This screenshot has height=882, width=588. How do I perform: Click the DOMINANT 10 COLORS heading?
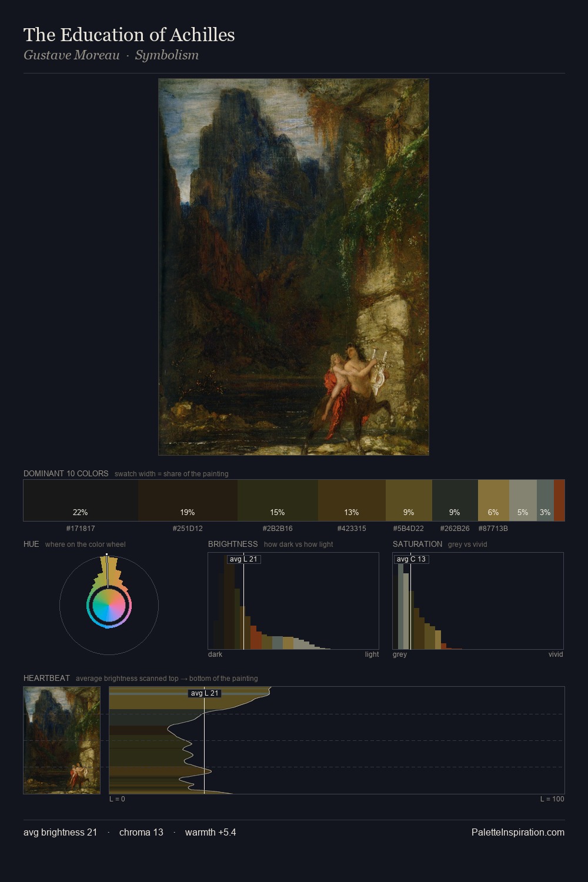[66, 473]
